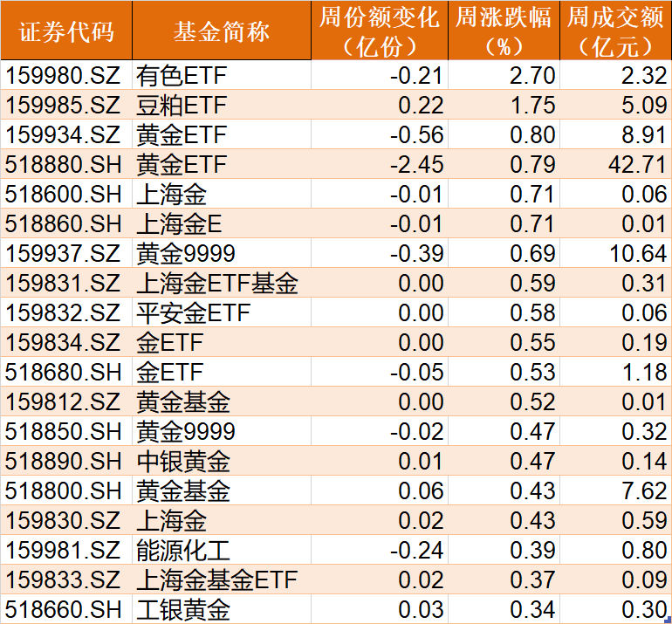This screenshot has height=624, width=672.
Task: Select turnover value 5.09
Action: click(644, 105)
